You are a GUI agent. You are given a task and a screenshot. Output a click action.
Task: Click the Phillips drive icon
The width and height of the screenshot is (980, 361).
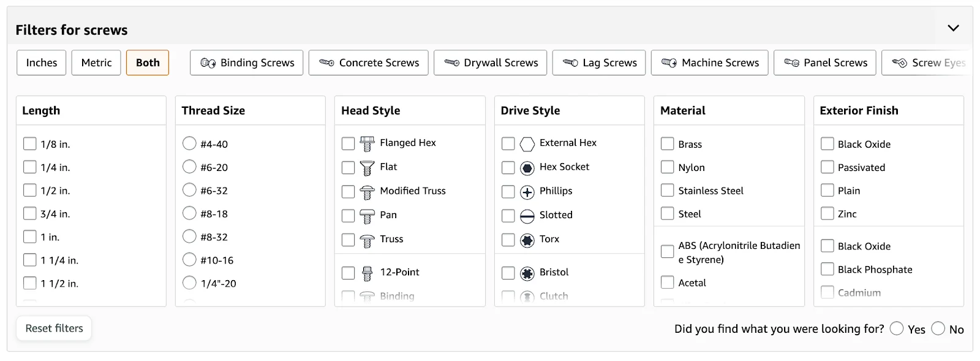(x=527, y=192)
